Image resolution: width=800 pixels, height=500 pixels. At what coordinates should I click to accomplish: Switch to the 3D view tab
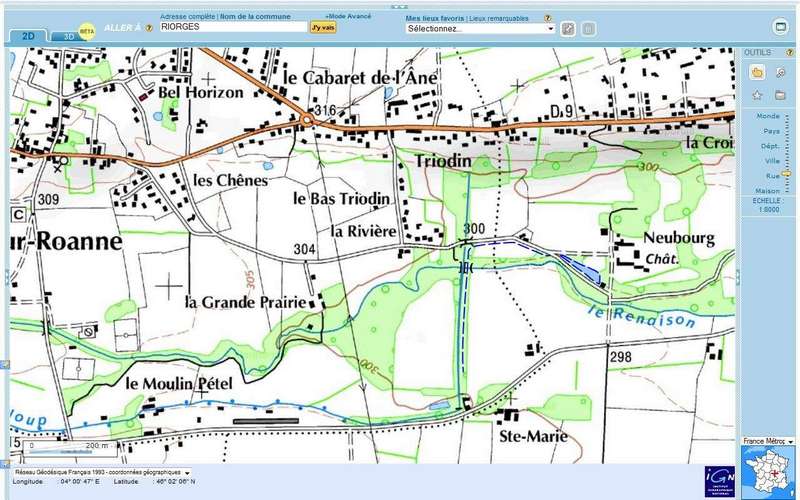point(70,36)
